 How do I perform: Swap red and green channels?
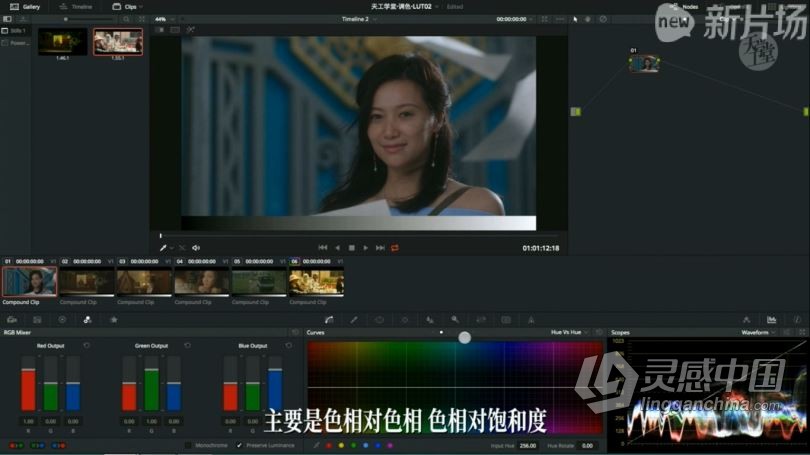(x=16, y=445)
